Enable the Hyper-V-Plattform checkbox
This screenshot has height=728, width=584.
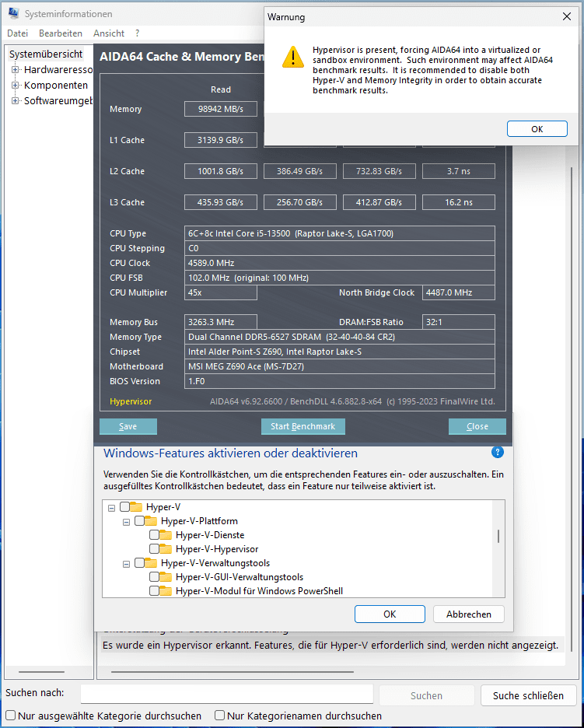tap(139, 520)
